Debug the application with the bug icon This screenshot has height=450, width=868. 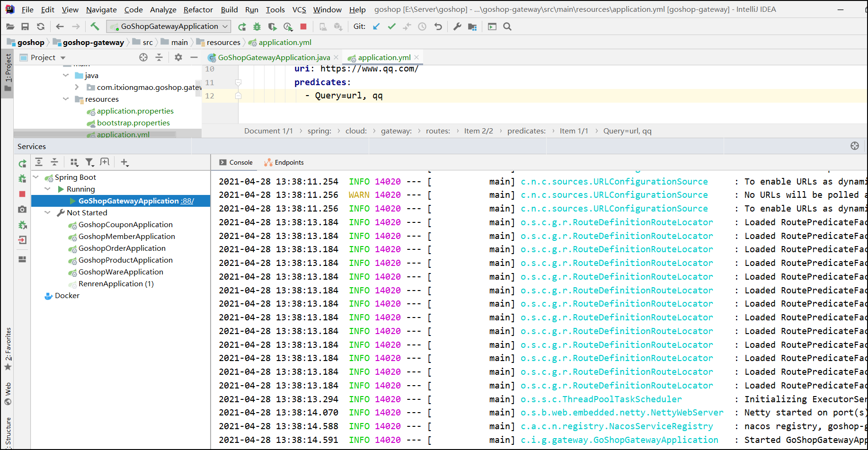257,26
